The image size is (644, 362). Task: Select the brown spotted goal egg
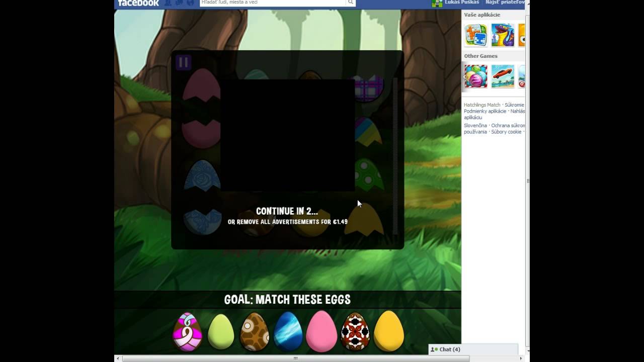point(255,331)
